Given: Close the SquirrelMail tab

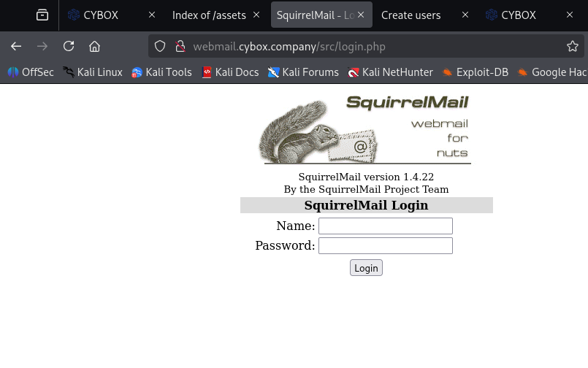Looking at the screenshot, I should click(361, 15).
